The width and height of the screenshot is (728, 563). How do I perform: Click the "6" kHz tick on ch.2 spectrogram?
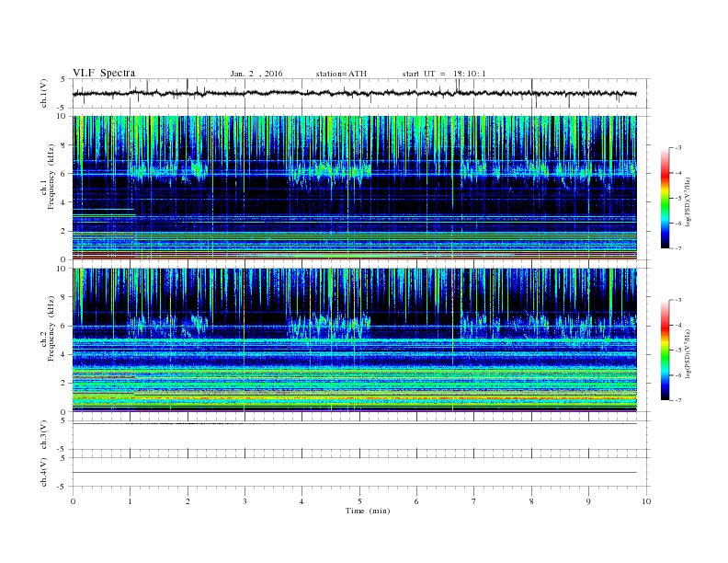click(64, 326)
